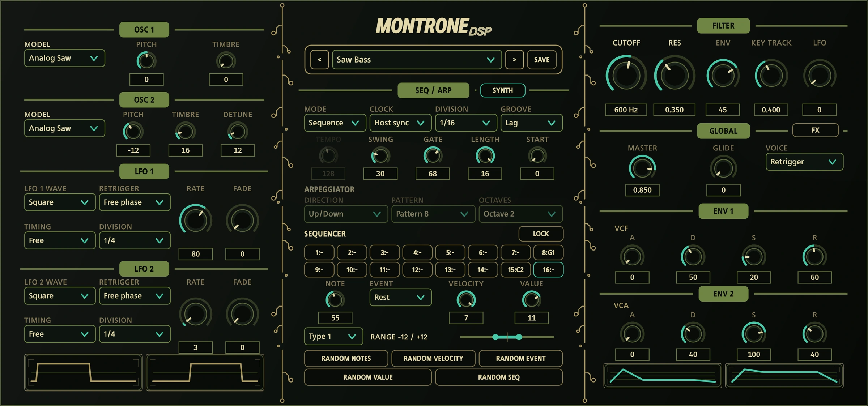The image size is (868, 406).
Task: Select the previous preset arrow button
Action: point(319,60)
